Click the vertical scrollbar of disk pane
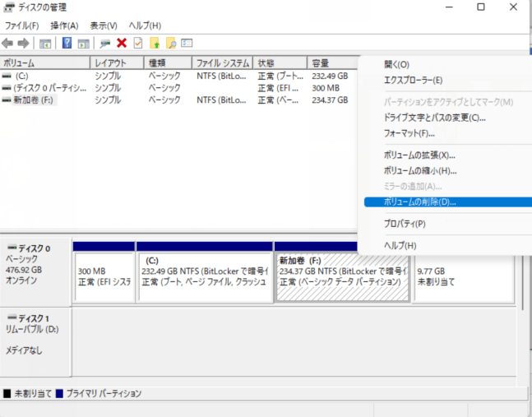 tap(522, 281)
